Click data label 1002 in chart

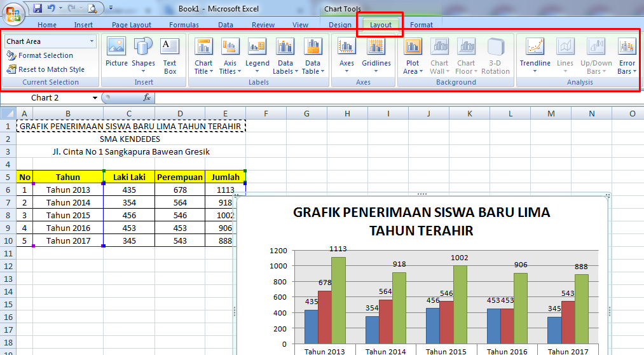[459, 258]
